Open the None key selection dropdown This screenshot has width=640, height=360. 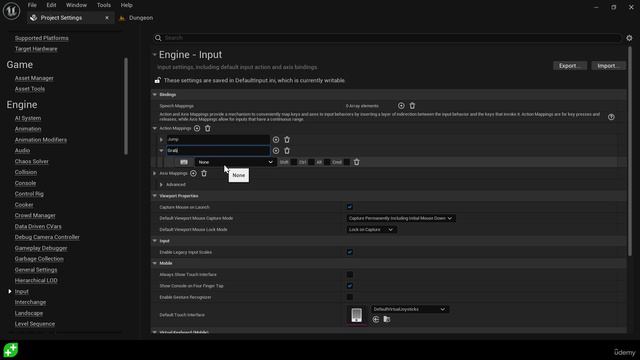click(x=236, y=162)
